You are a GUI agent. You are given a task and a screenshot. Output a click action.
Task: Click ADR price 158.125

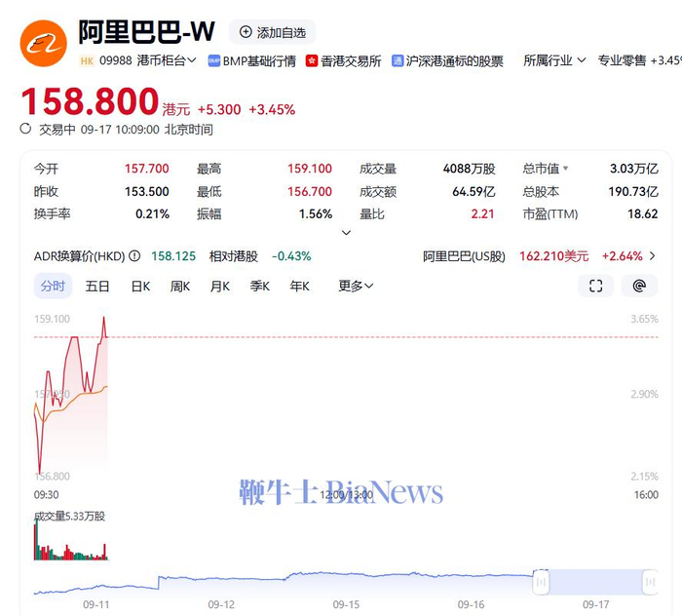pyautogui.click(x=173, y=256)
